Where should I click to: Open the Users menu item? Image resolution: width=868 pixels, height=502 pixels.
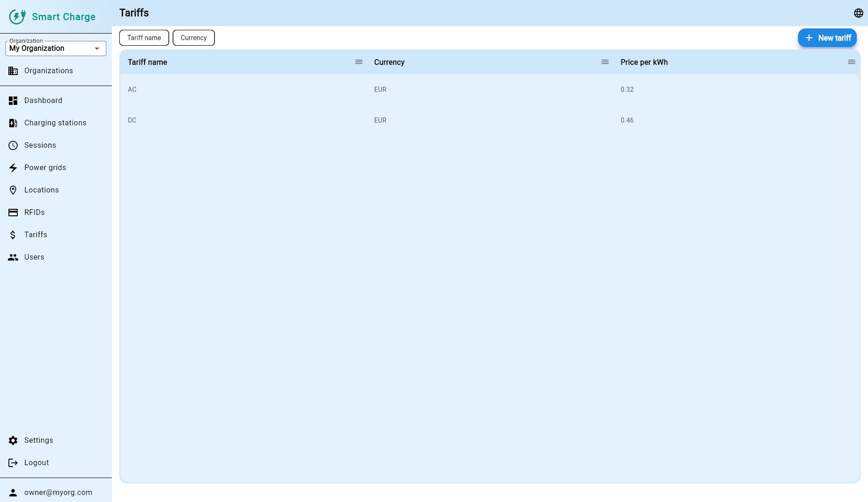34,257
